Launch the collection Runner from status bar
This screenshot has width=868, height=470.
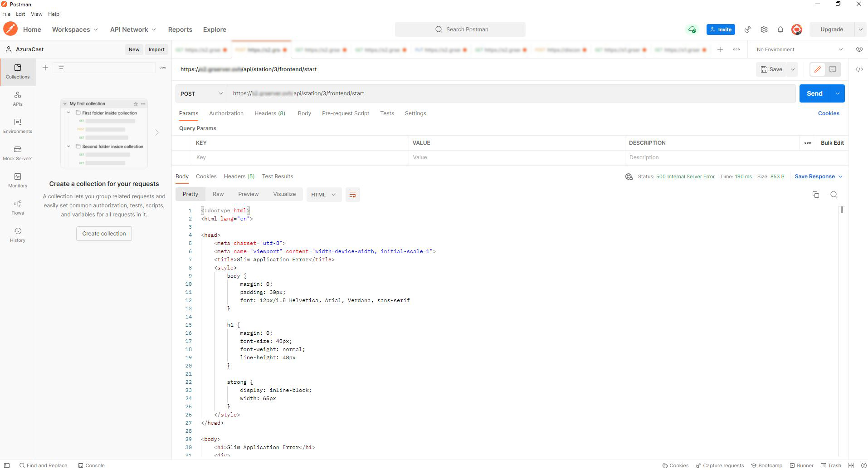[802, 465]
